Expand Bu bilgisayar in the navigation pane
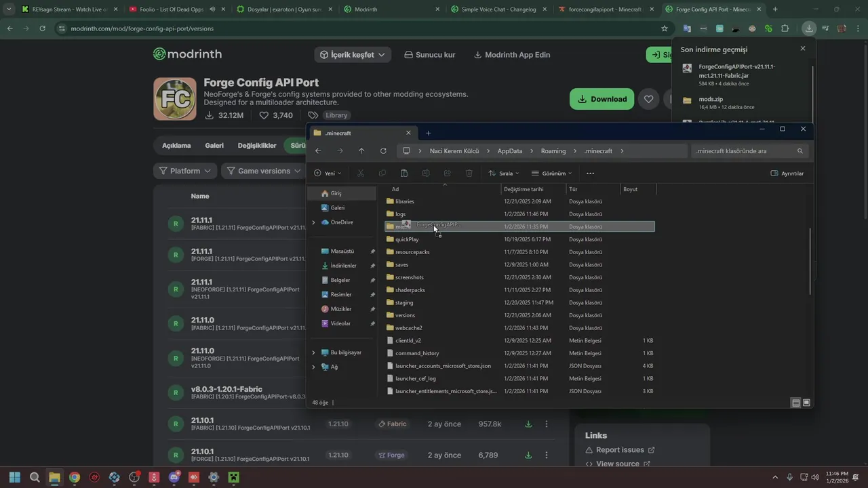 tap(313, 352)
